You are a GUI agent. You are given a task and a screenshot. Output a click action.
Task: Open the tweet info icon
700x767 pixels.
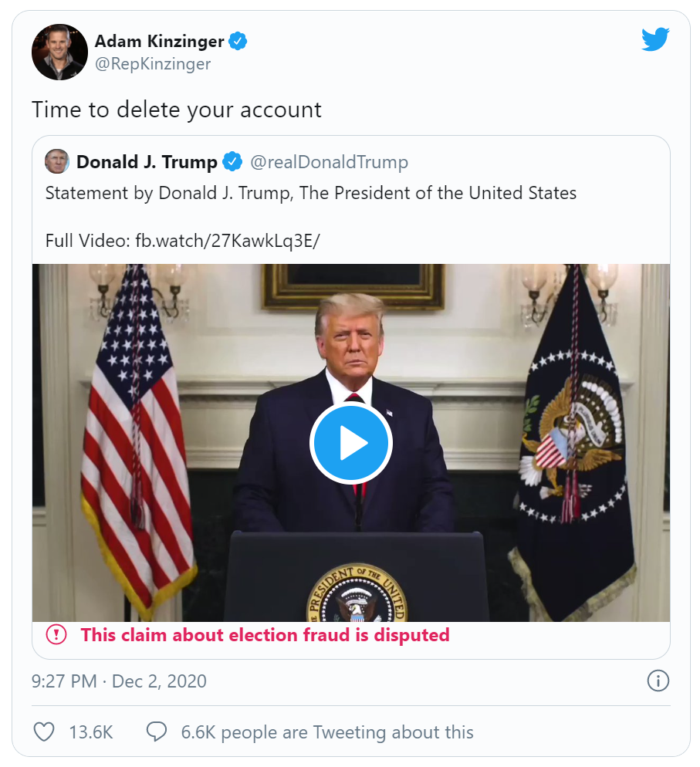pyautogui.click(x=658, y=681)
